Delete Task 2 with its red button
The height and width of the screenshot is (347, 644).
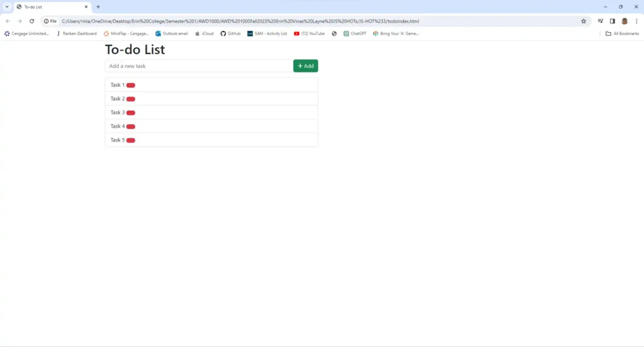point(131,99)
